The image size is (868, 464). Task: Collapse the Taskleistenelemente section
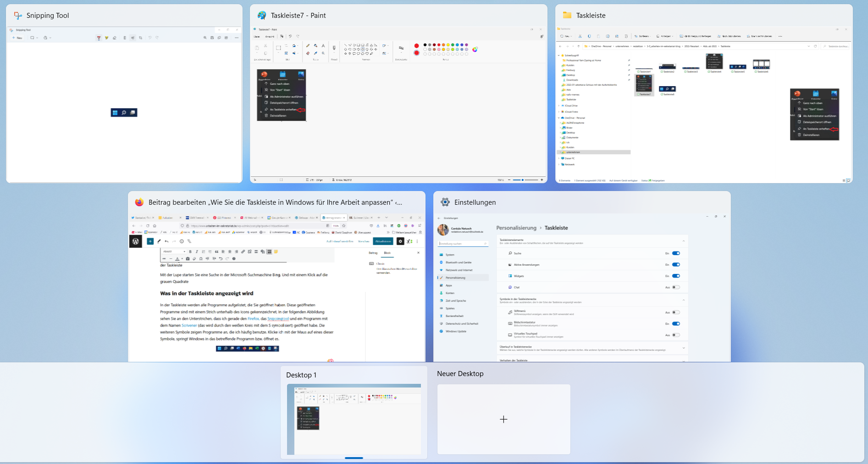click(683, 241)
